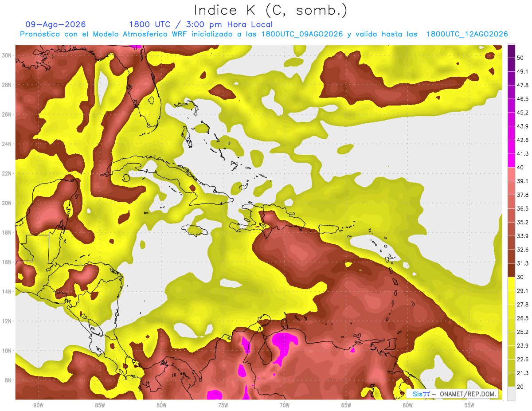Pick the dark brown colorbar segment between 30 and 31.3
Image resolution: width=532 pixels, height=411 pixels.
(511, 270)
